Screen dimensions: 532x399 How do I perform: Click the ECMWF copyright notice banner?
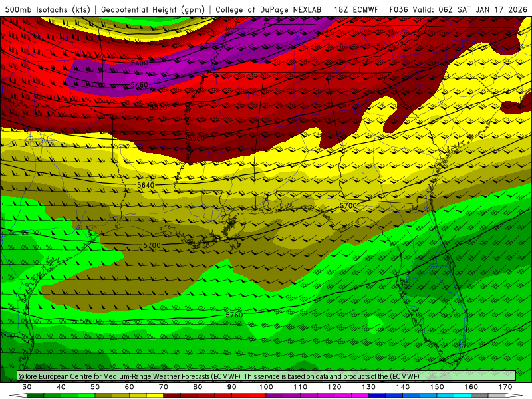[267, 376]
